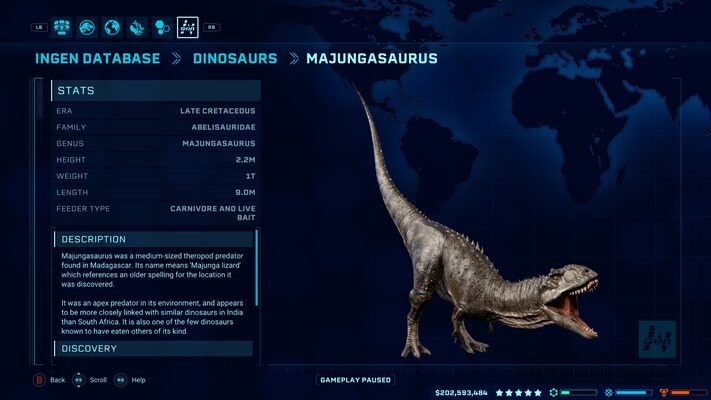Click the FEEDER TYPE carnivore row

pos(156,213)
